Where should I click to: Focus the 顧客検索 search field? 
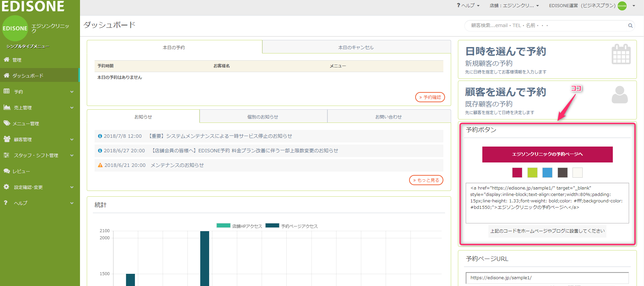tap(549, 25)
